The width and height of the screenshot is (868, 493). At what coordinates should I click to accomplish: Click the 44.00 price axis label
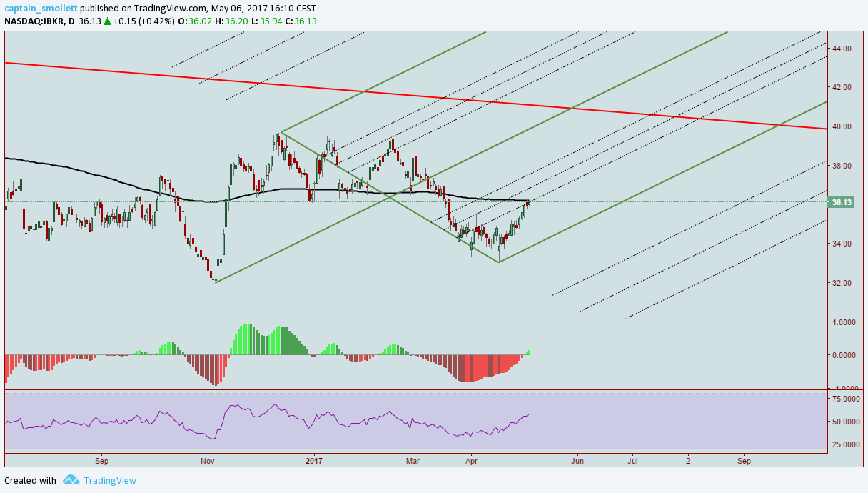pos(842,49)
